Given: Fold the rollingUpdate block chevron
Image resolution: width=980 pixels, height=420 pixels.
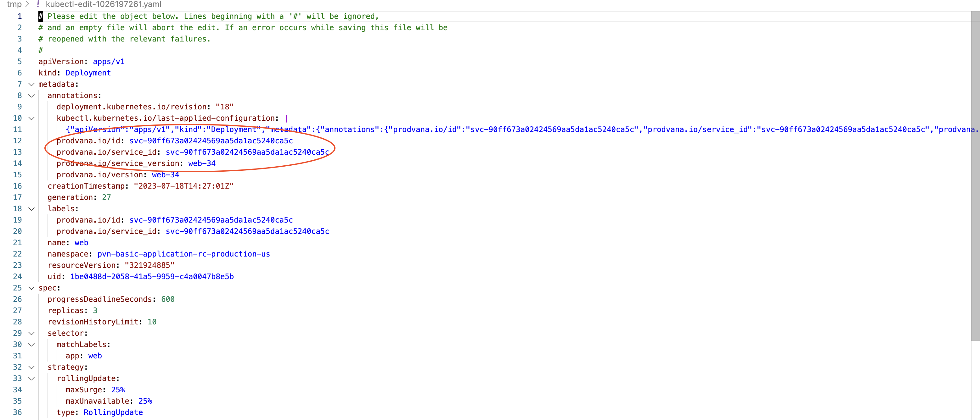Looking at the screenshot, I should click(x=31, y=379).
